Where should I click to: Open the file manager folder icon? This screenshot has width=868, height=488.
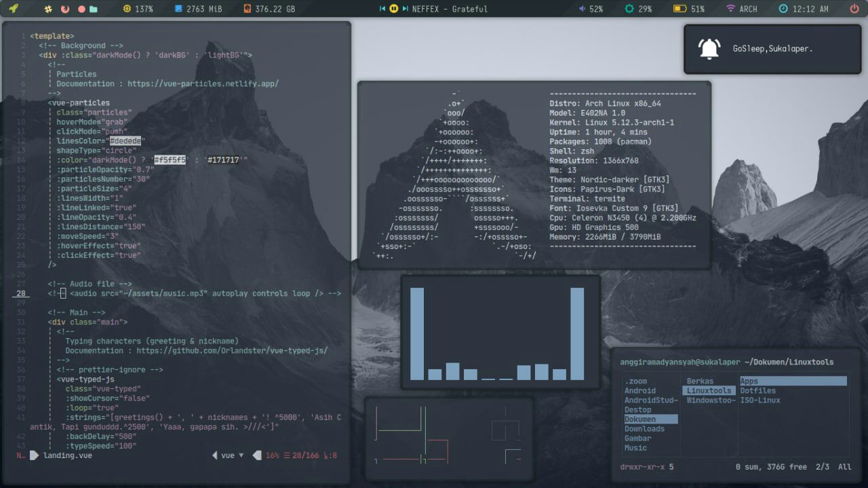94,10
